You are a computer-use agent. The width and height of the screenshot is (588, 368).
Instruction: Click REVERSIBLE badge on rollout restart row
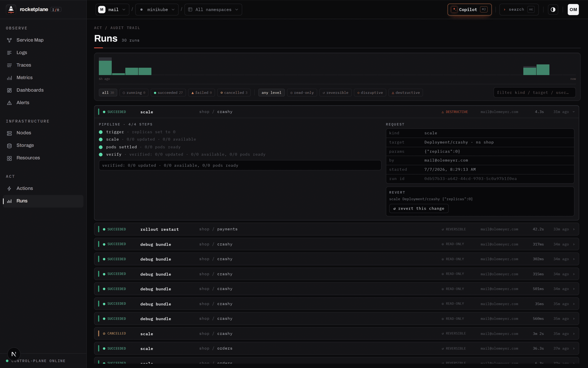point(454,229)
